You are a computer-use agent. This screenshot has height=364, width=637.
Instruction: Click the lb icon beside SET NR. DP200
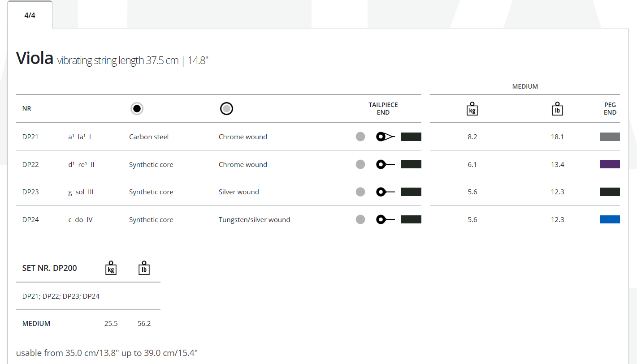144,268
